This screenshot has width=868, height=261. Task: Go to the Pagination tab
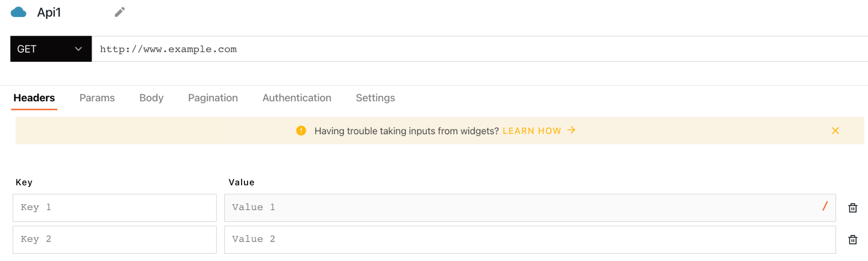click(x=213, y=98)
